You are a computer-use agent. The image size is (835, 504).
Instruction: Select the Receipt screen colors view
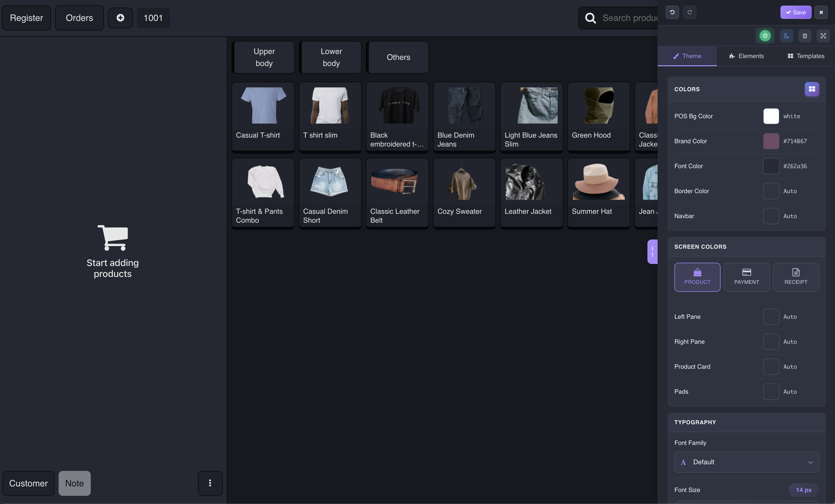[x=796, y=277]
